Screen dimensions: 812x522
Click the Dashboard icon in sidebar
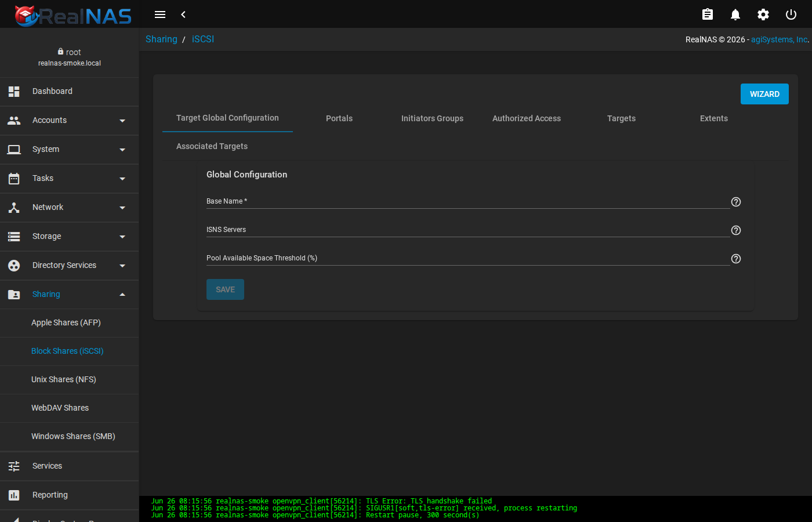coord(14,91)
